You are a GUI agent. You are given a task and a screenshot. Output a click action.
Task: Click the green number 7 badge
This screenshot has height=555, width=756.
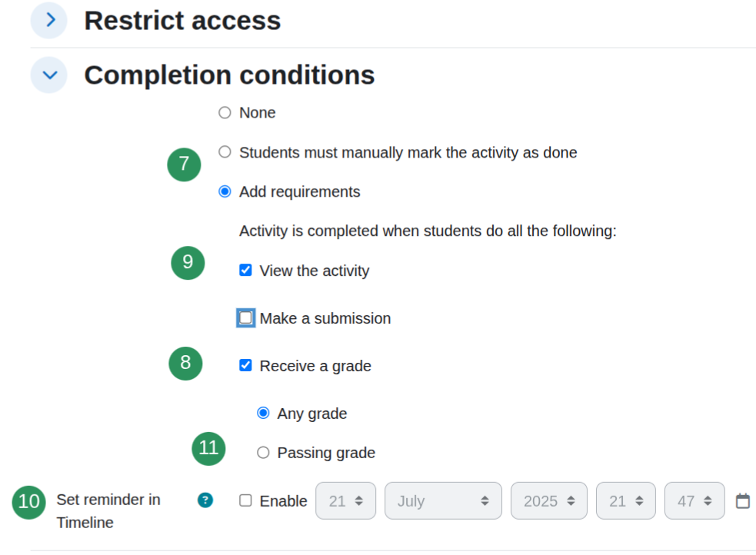tap(184, 165)
